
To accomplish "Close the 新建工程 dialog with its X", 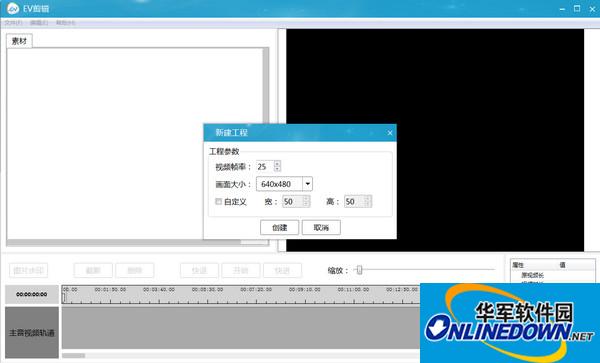I will (x=390, y=133).
